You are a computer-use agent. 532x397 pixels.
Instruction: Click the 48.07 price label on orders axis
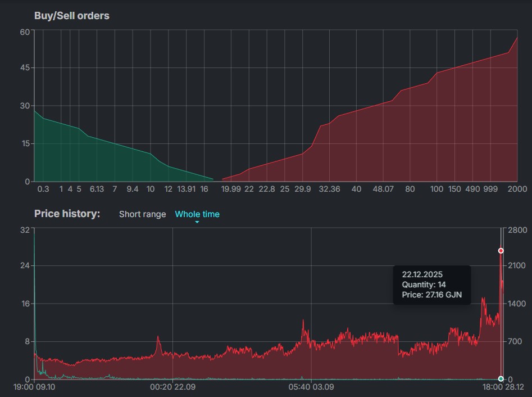383,189
